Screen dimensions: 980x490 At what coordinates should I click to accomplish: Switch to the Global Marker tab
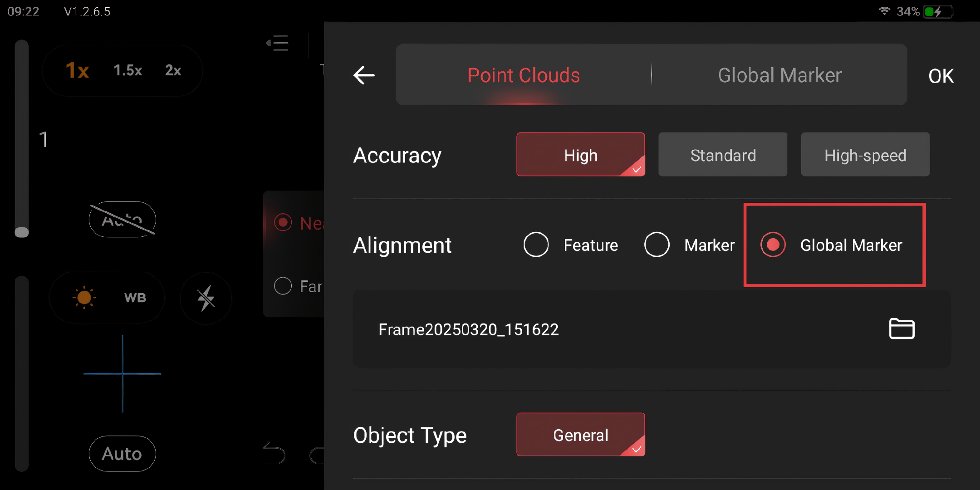779,75
